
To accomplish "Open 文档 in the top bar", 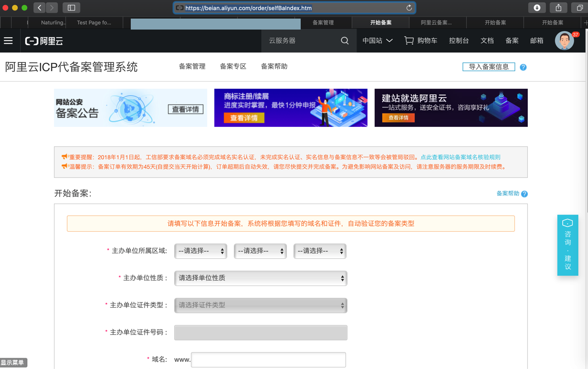I will [487, 41].
